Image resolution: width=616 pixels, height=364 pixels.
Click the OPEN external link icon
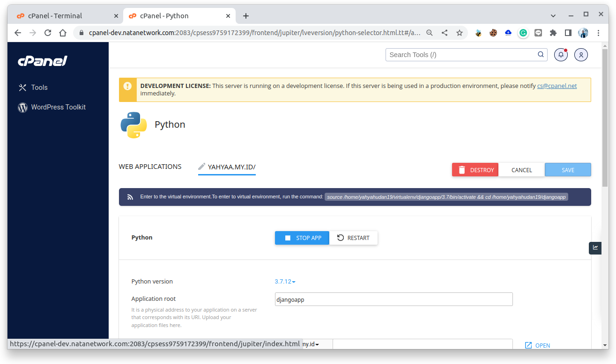point(528,345)
